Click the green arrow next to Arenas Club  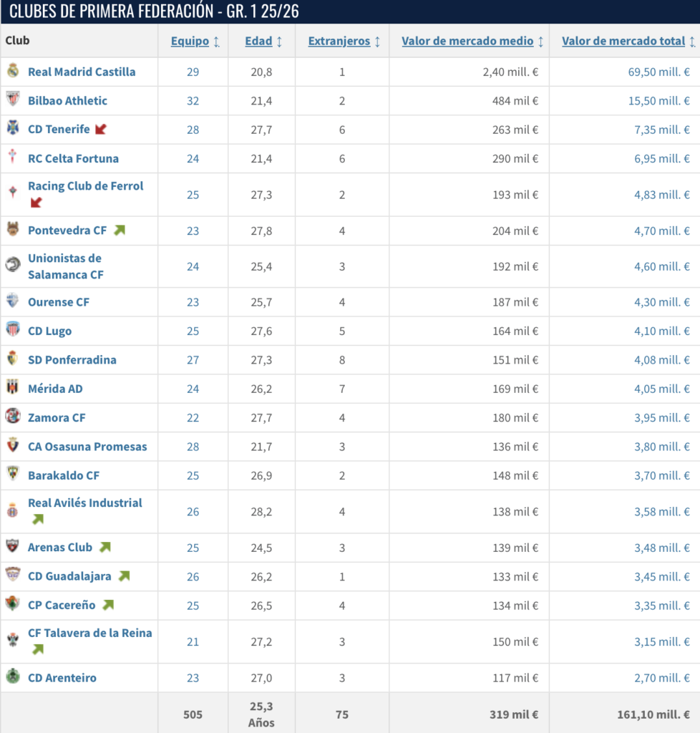(105, 547)
